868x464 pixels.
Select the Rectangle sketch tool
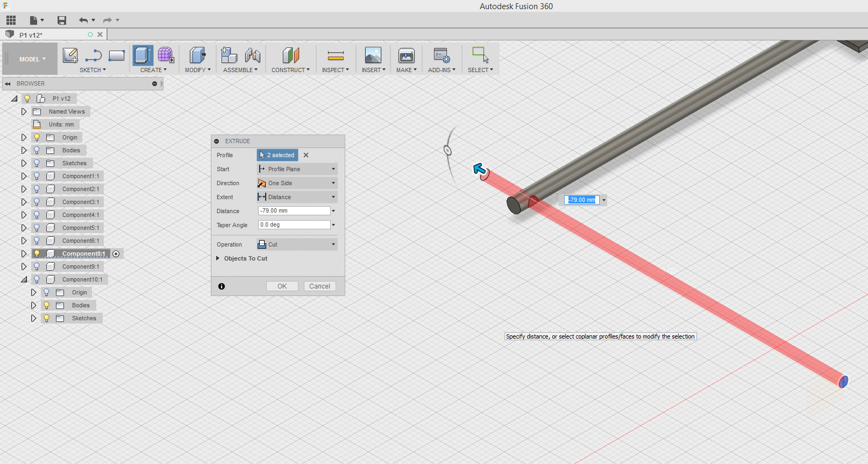coord(117,55)
